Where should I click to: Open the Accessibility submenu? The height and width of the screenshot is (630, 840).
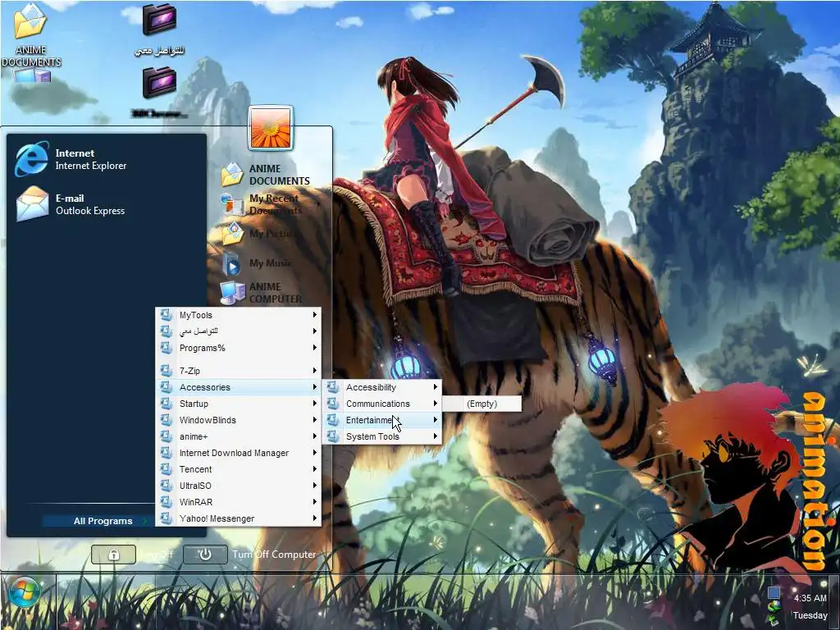coord(382,387)
